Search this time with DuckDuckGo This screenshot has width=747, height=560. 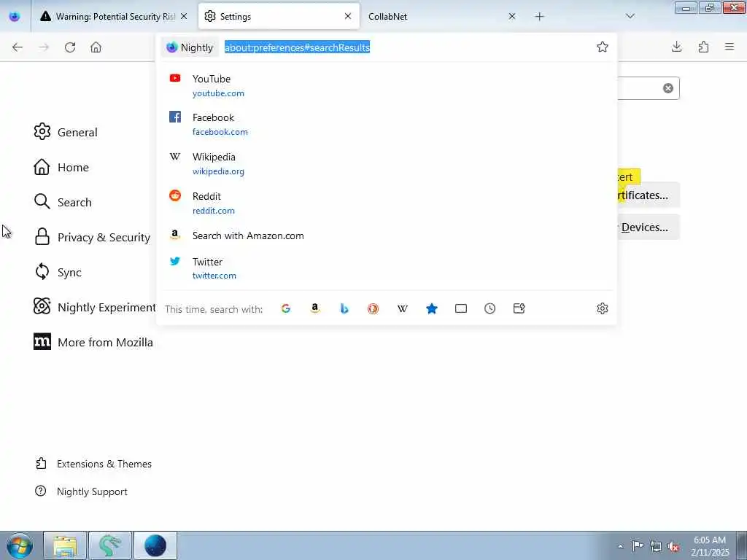[373, 308]
